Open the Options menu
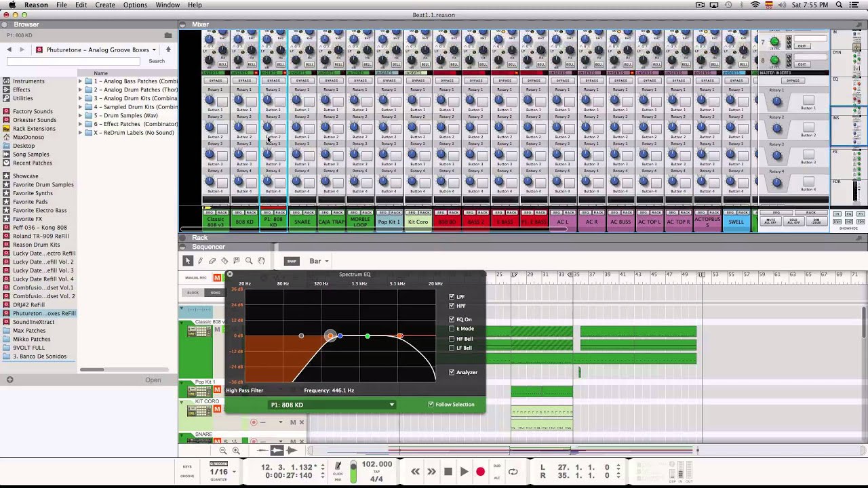This screenshot has height=488, width=868. [135, 5]
